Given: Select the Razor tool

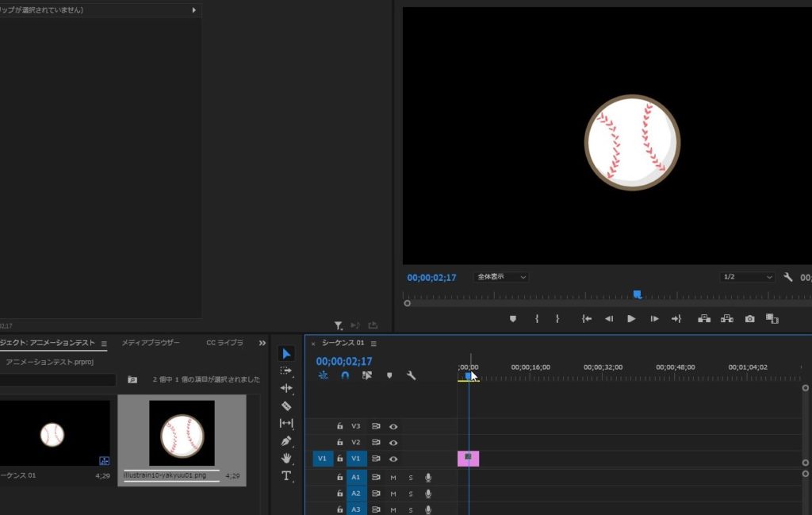Looking at the screenshot, I should (x=286, y=405).
